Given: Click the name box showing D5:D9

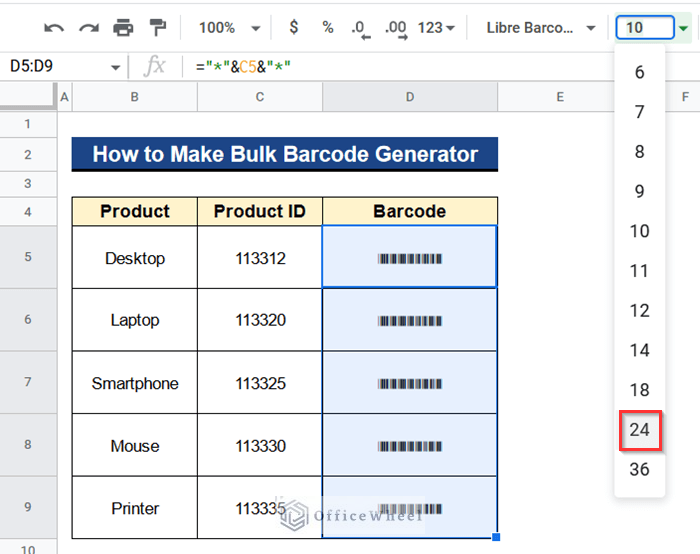Looking at the screenshot, I should point(54,67).
